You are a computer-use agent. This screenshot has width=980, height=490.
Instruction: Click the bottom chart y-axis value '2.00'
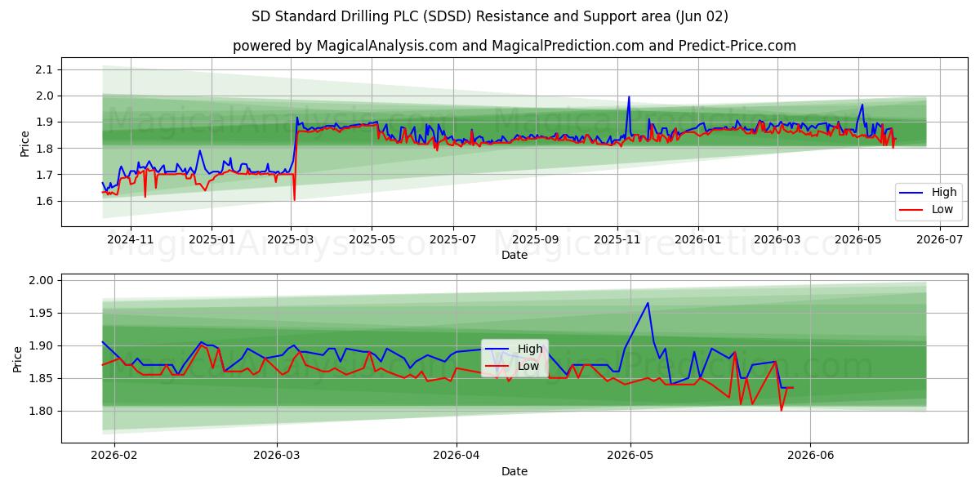coord(42,280)
